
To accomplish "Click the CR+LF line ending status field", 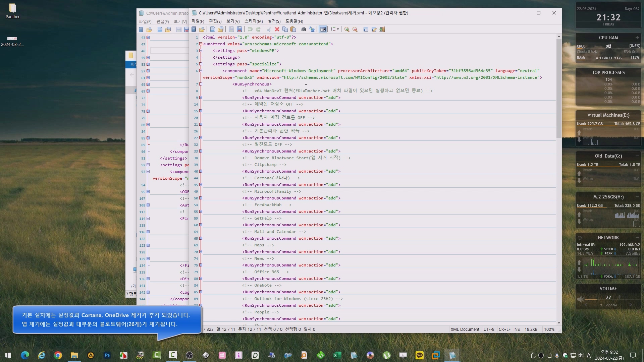I will (x=504, y=329).
